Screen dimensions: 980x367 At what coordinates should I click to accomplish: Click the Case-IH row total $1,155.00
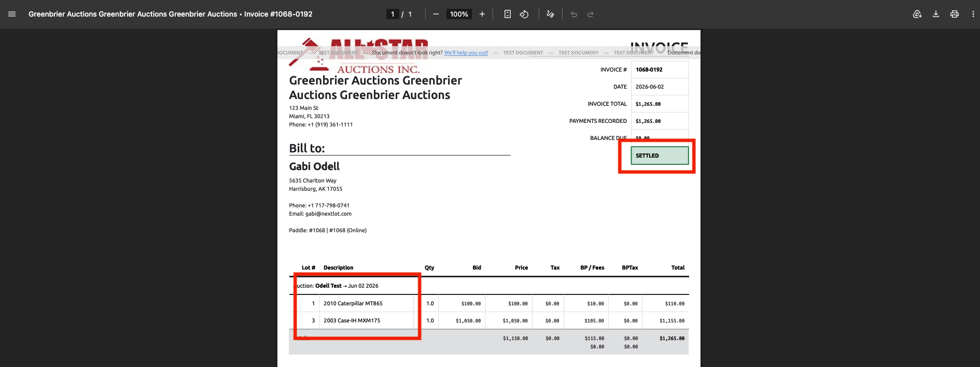click(672, 321)
